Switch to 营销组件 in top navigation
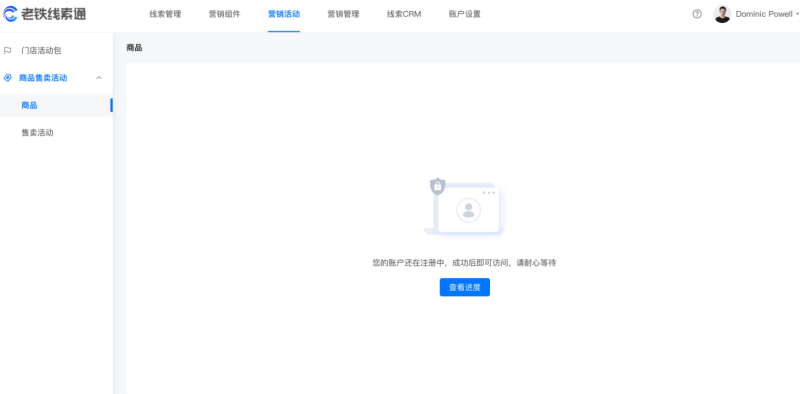Screen dimensions: 800x394 (x=224, y=14)
